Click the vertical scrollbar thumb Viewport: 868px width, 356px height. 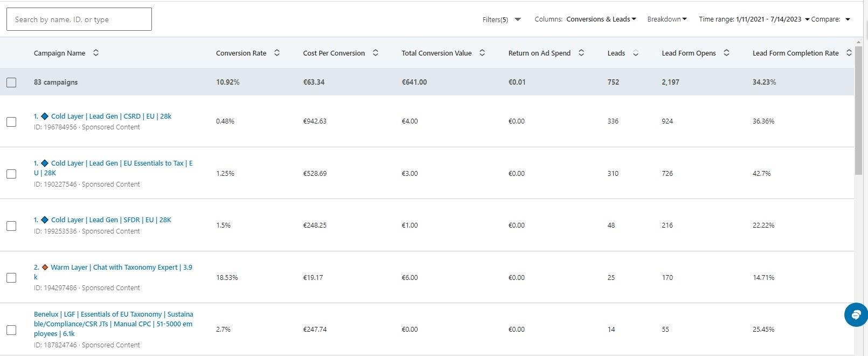[x=858, y=111]
